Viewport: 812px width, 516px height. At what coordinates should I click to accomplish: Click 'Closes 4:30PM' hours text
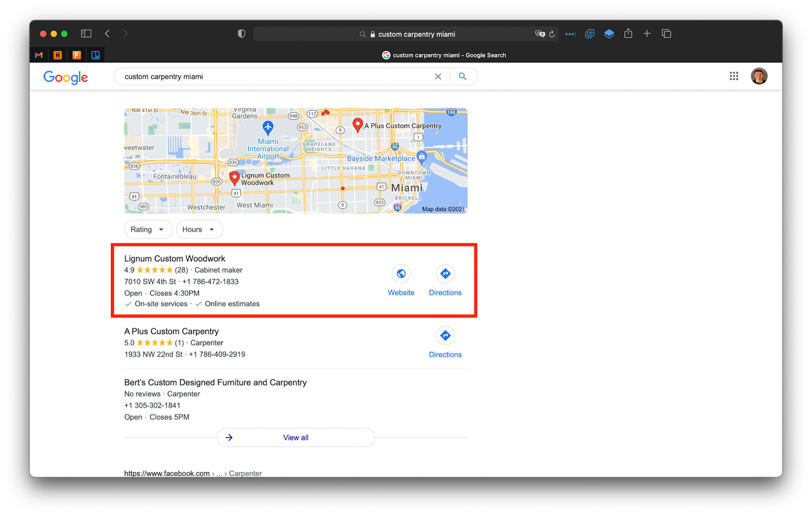(175, 293)
